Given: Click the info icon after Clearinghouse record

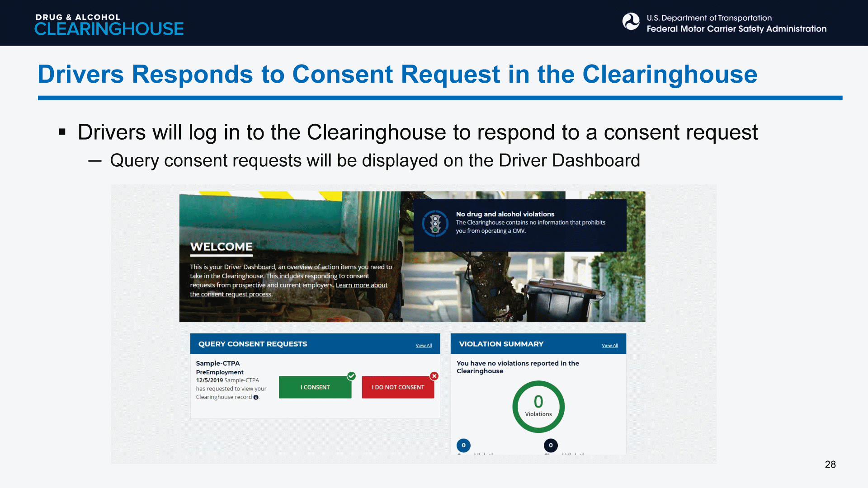Looking at the screenshot, I should pos(256,398).
